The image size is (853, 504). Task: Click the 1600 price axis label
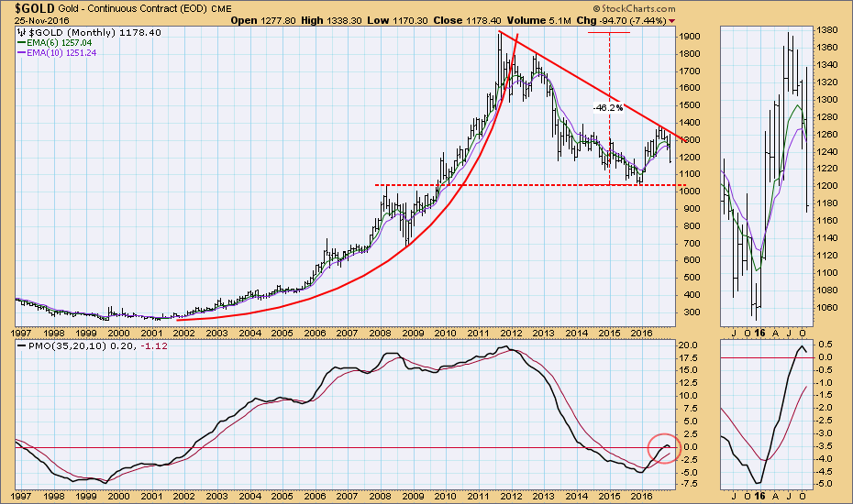[689, 88]
